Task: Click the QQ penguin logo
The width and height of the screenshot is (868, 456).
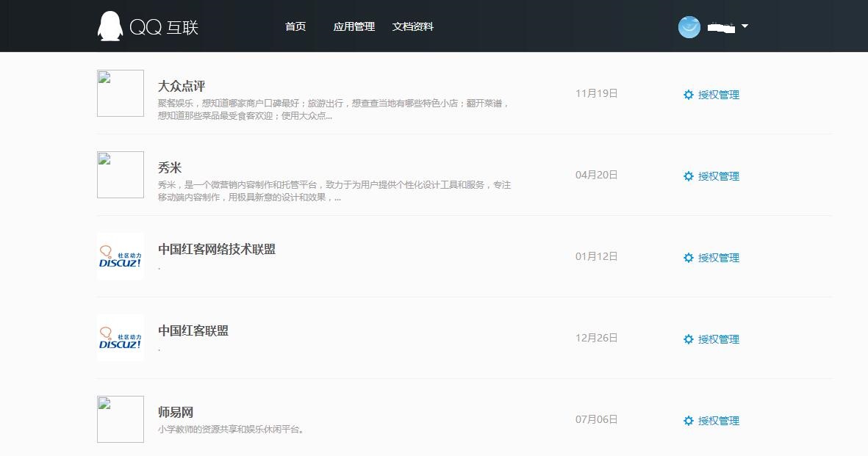Action: click(x=110, y=26)
